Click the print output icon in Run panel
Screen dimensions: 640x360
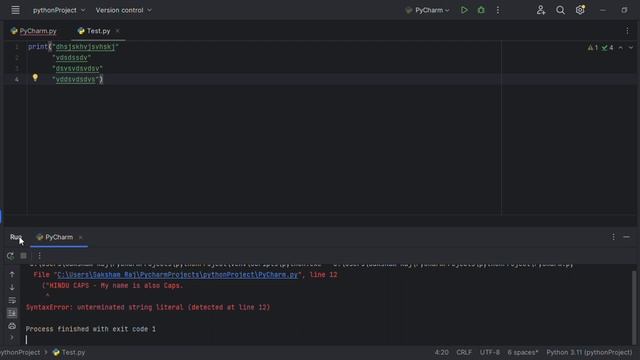pyautogui.click(x=12, y=326)
